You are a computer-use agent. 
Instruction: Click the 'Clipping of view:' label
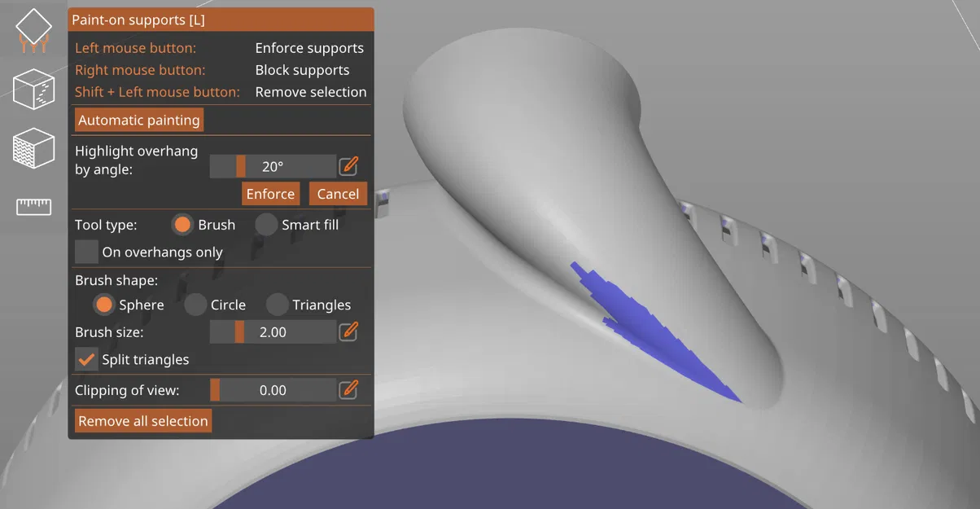[x=127, y=390]
